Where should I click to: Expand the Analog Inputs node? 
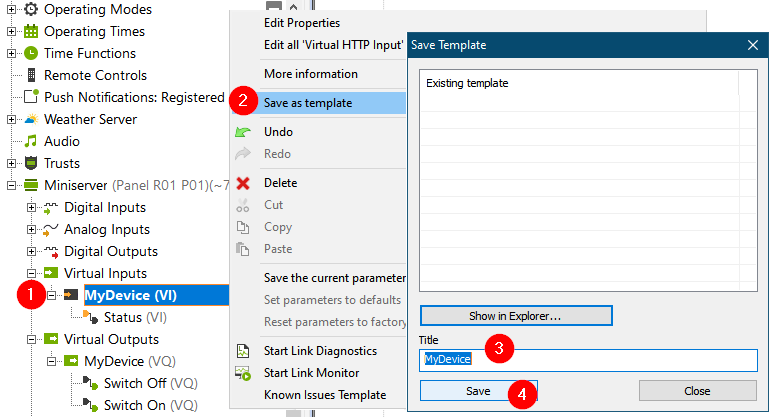point(31,229)
